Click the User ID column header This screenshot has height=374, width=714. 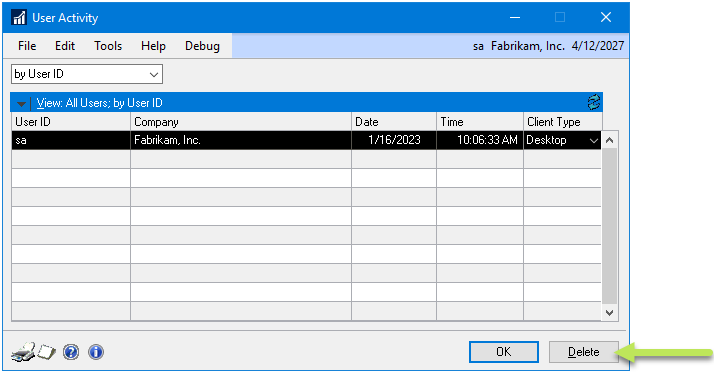[71, 122]
